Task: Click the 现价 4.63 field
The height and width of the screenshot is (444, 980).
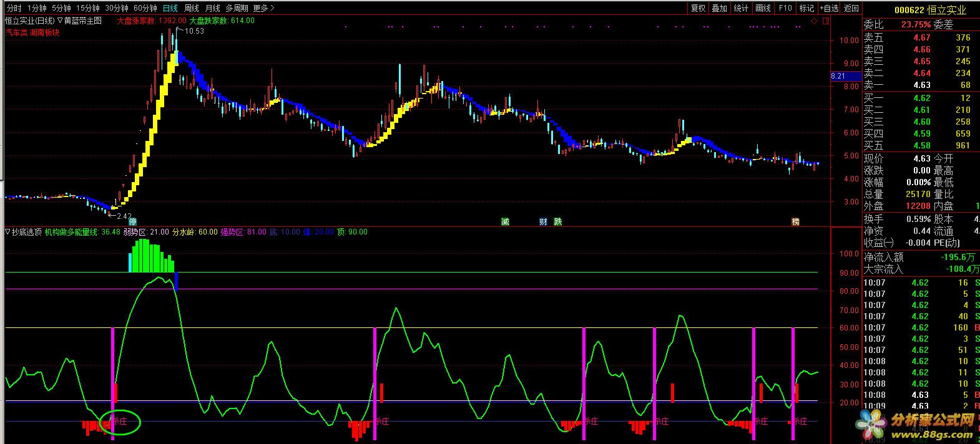Action: [898, 158]
